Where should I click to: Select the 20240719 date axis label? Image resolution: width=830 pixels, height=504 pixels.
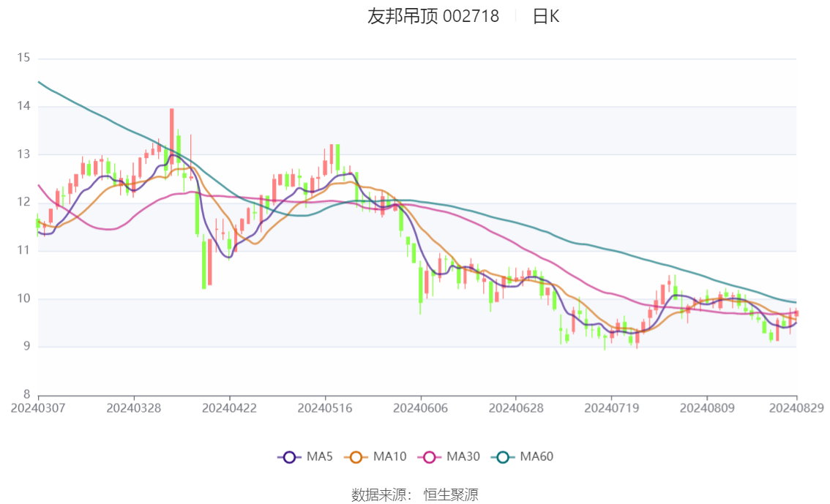(x=611, y=408)
